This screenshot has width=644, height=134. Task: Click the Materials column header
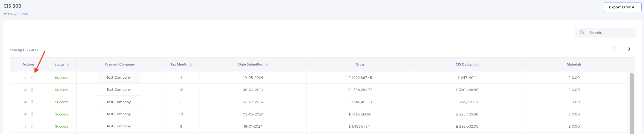574,65
